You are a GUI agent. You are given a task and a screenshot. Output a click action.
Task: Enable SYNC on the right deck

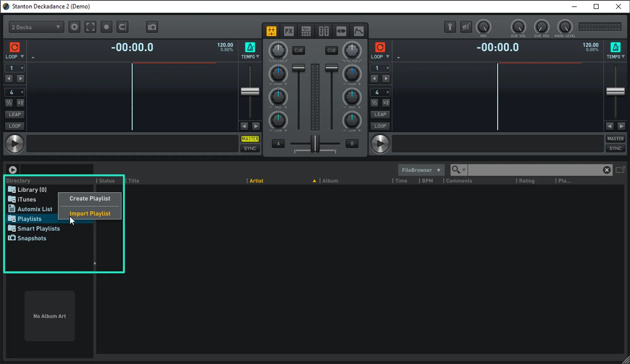coord(615,149)
